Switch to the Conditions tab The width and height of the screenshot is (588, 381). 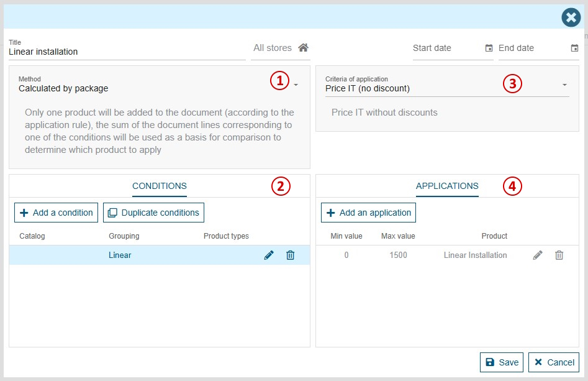click(160, 186)
